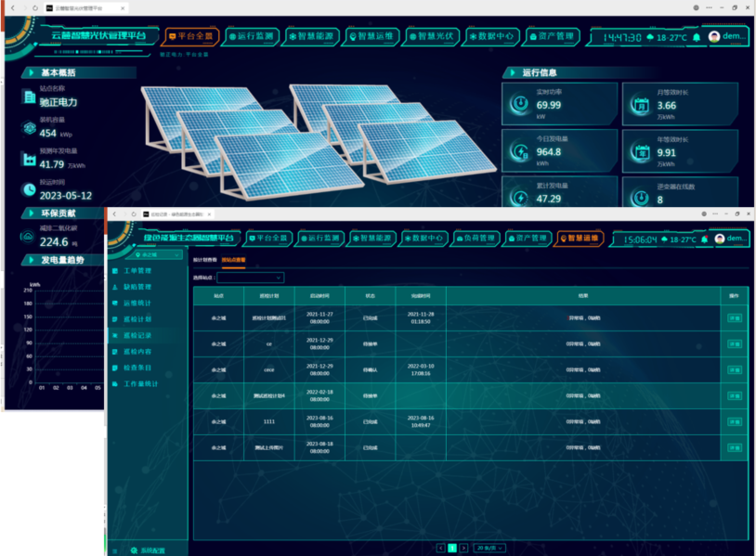The image size is (756, 556).
Task: Click the 实时功率 69.99 kW card
Action: pyautogui.click(x=559, y=104)
